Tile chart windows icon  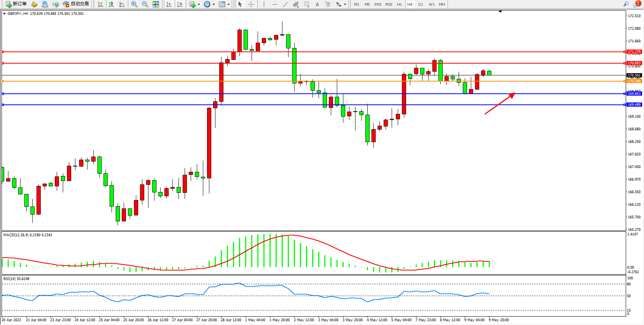[x=156, y=4]
